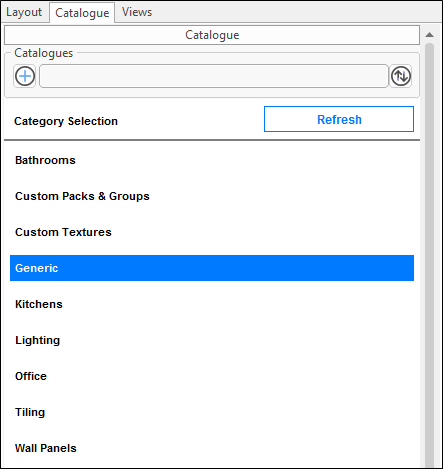
Task: Switch to the Layout tab
Action: click(x=24, y=12)
